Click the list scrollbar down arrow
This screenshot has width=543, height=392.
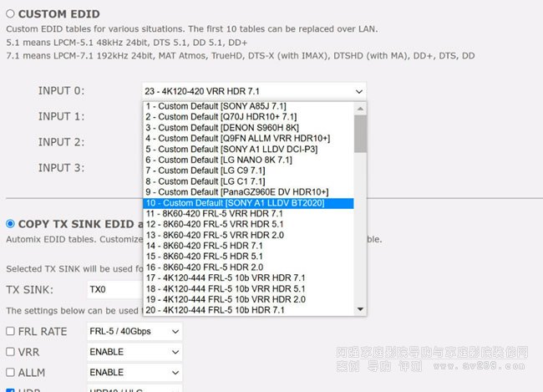coord(360,309)
